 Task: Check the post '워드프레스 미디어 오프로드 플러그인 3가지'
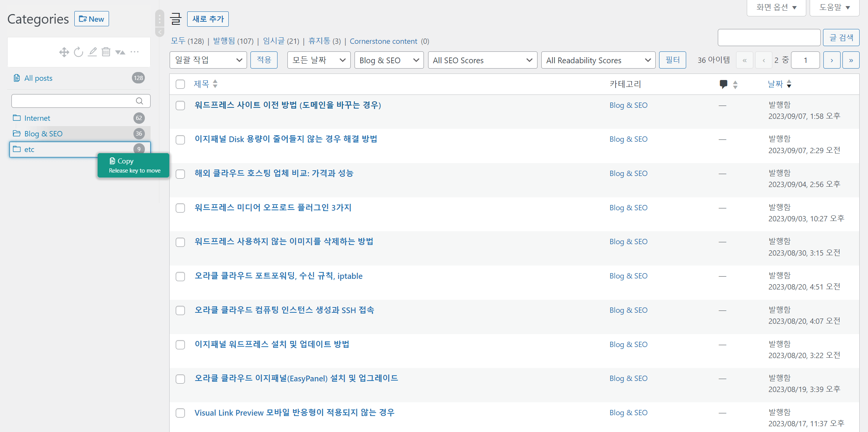pyautogui.click(x=180, y=208)
